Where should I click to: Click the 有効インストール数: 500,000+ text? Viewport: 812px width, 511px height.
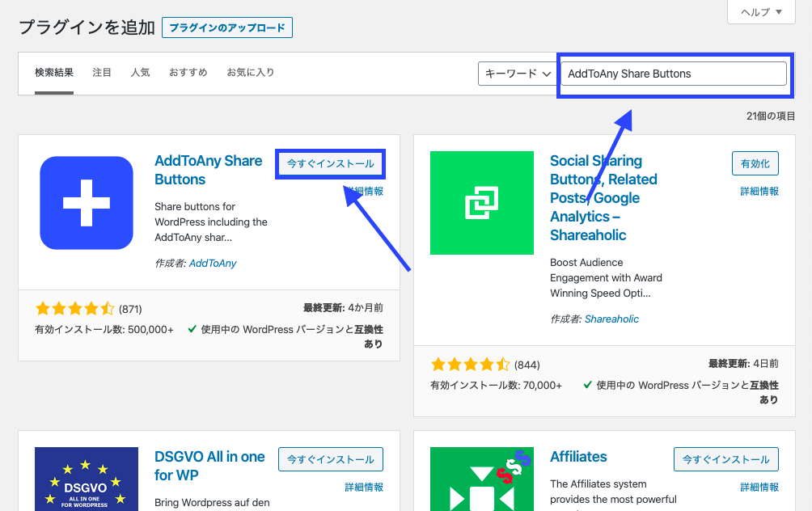(x=104, y=329)
